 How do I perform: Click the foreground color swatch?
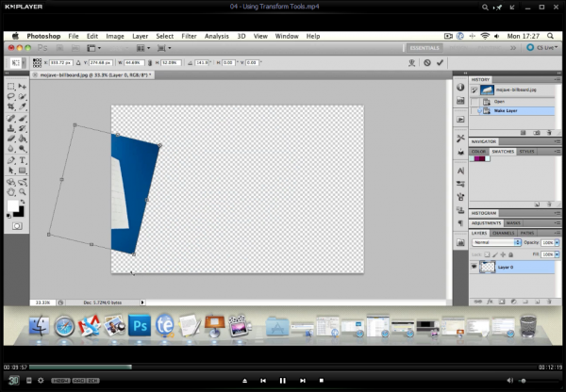(14, 204)
